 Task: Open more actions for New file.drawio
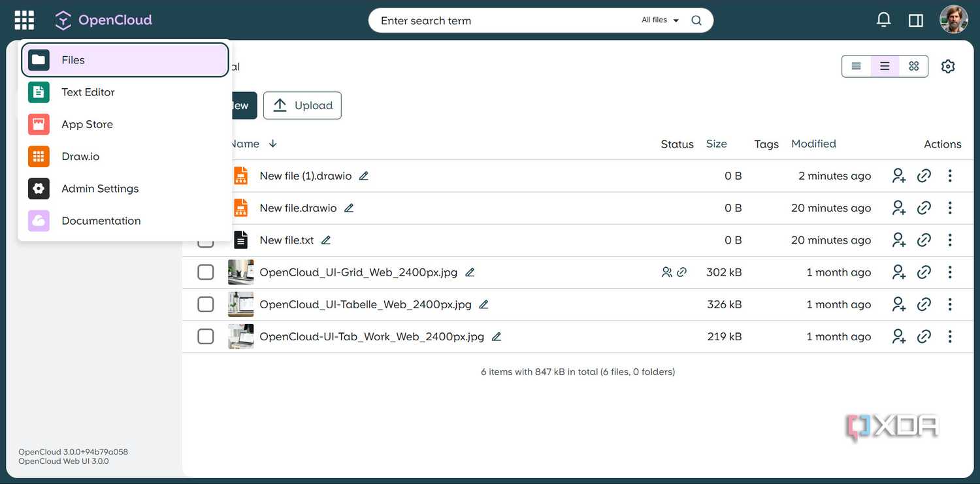click(950, 208)
